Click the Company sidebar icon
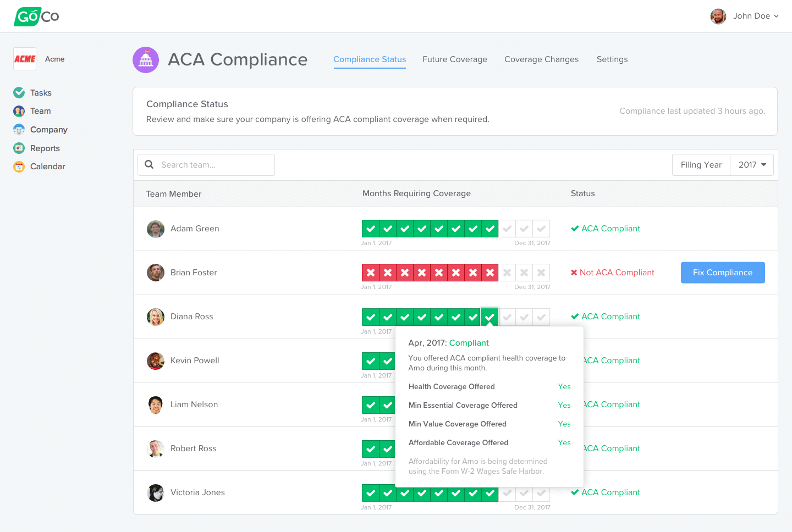This screenshot has height=532, width=792. click(x=19, y=130)
